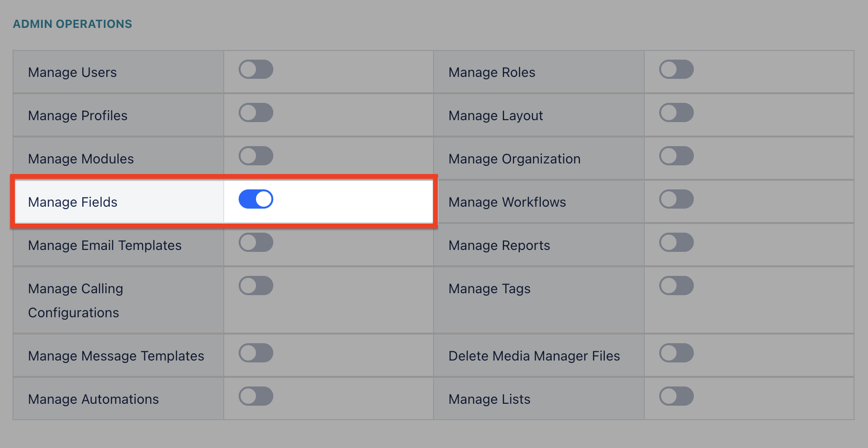The image size is (868, 448).
Task: Click the Admin Operations section heading
Action: click(73, 24)
